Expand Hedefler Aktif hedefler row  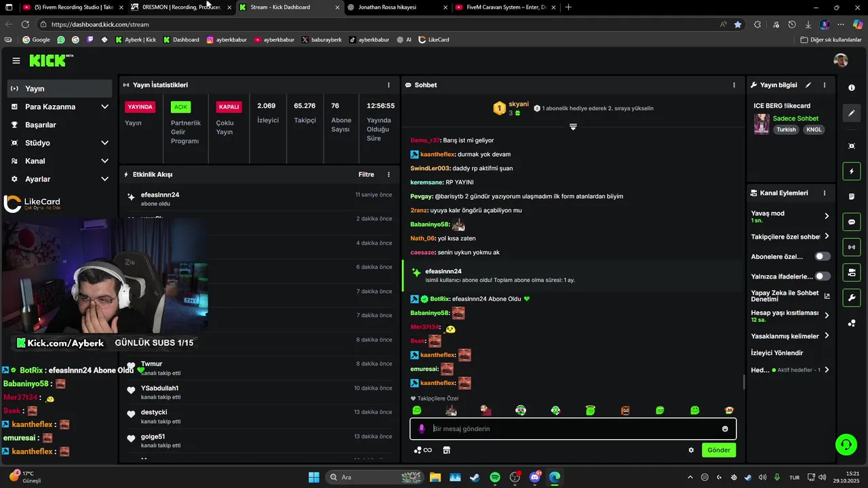point(791,370)
